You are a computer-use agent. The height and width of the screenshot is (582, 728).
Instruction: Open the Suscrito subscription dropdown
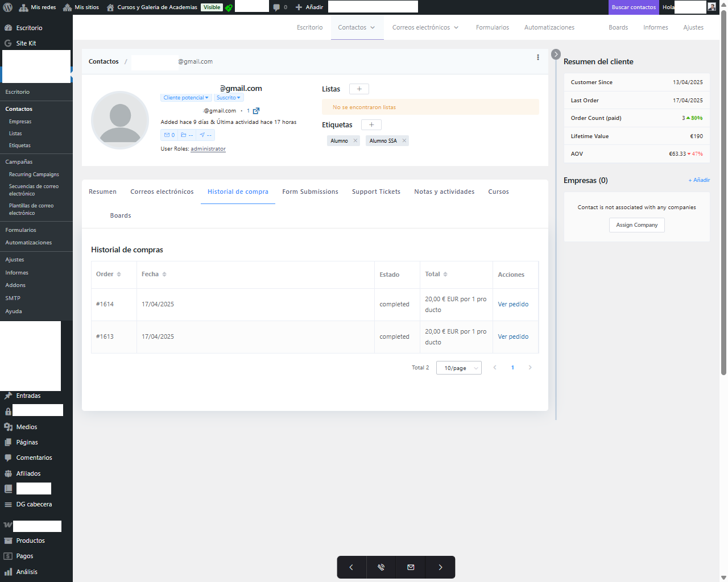point(228,98)
